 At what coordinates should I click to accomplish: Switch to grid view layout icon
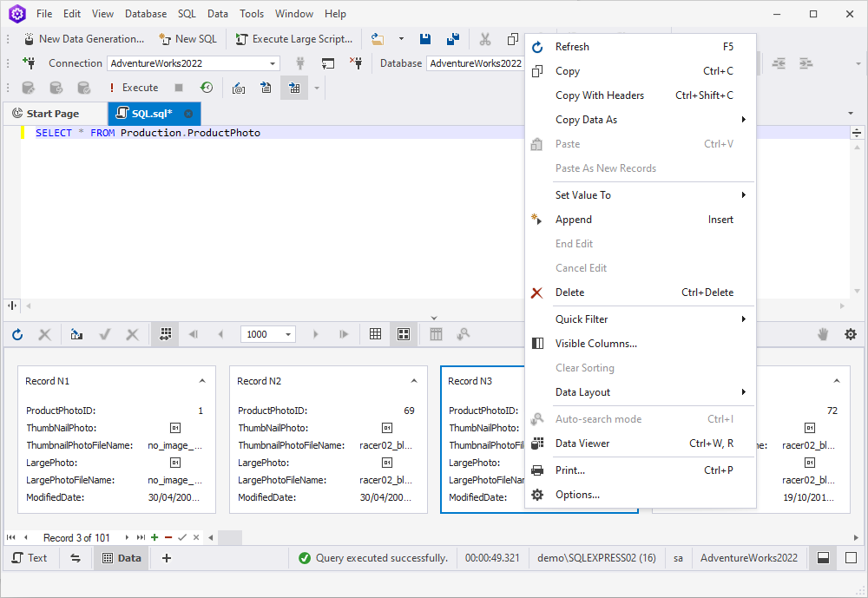pyautogui.click(x=375, y=334)
